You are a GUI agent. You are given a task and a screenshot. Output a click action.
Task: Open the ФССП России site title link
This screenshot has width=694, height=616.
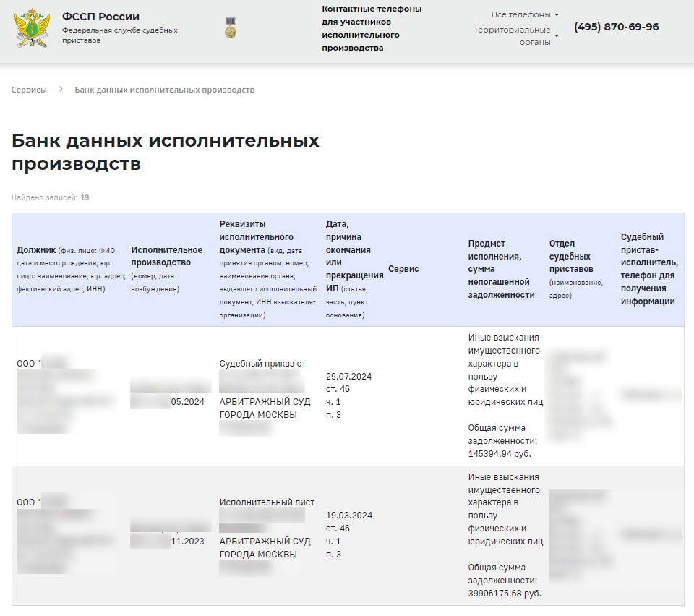pos(100,17)
